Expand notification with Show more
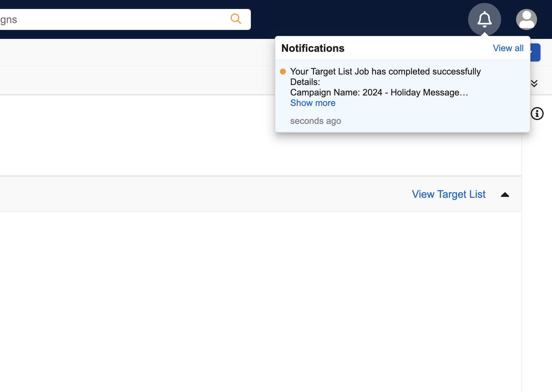This screenshot has height=392, width=552. pyautogui.click(x=313, y=103)
